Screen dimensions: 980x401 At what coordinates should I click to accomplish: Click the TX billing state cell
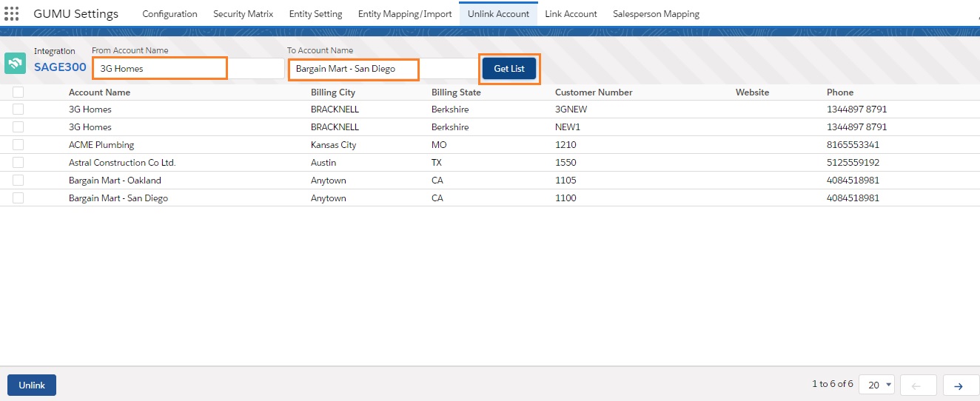coord(437,163)
